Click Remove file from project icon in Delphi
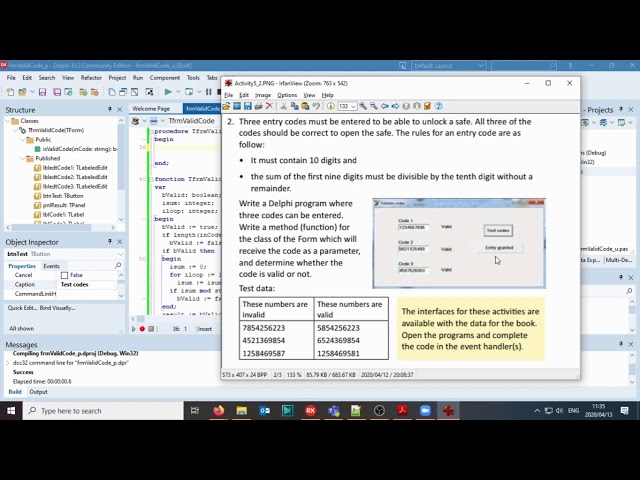This screenshot has width=640, height=480. (x=95, y=92)
